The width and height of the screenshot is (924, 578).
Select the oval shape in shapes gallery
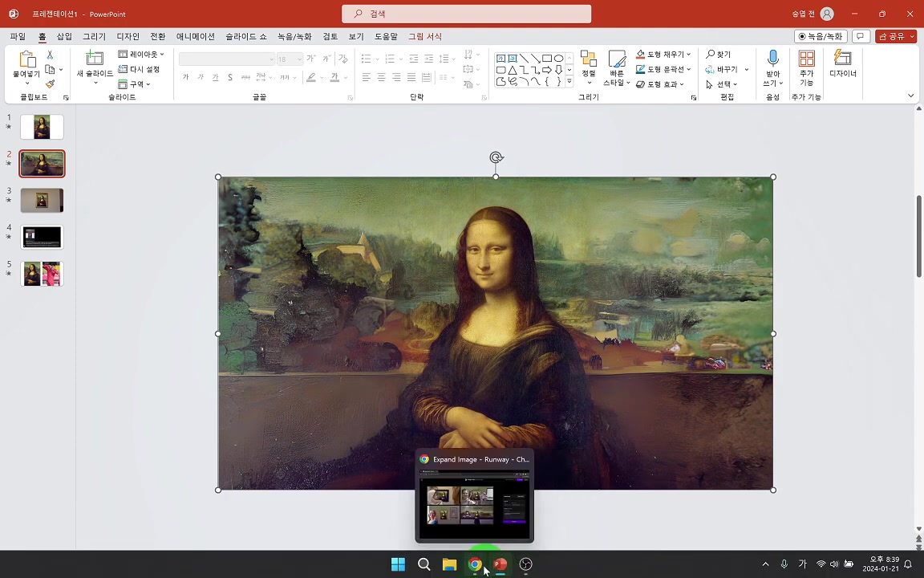pos(558,59)
